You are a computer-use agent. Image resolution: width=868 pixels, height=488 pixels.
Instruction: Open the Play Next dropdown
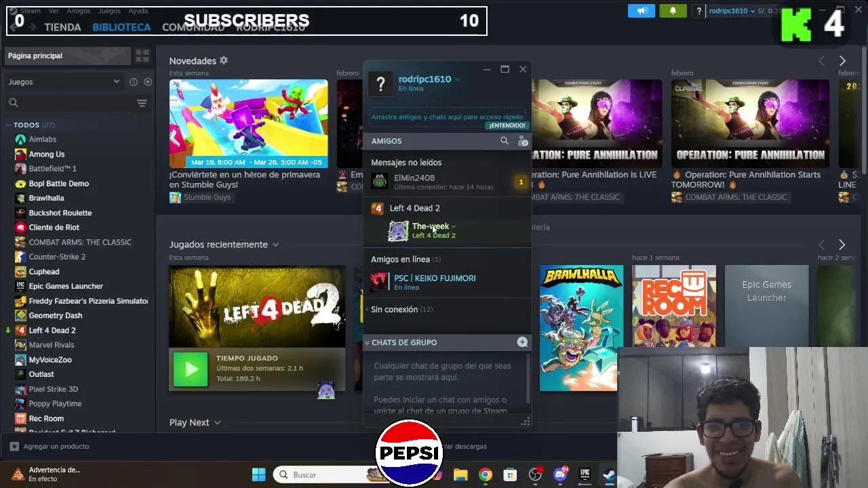pyautogui.click(x=217, y=422)
